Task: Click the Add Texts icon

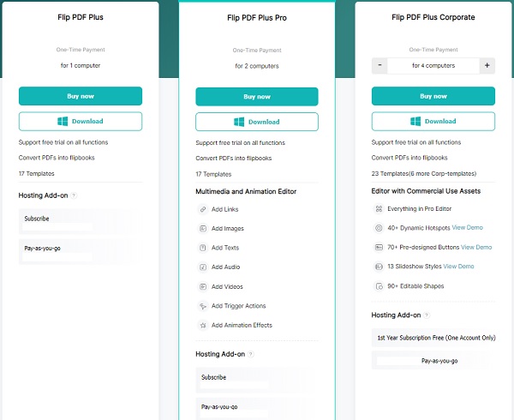Action: click(203, 248)
